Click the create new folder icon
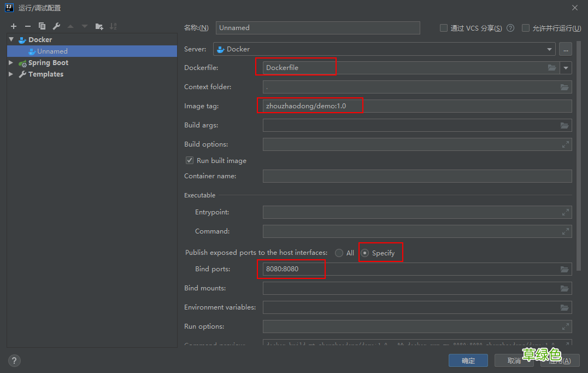Screen dimensions: 588x373 (99, 26)
